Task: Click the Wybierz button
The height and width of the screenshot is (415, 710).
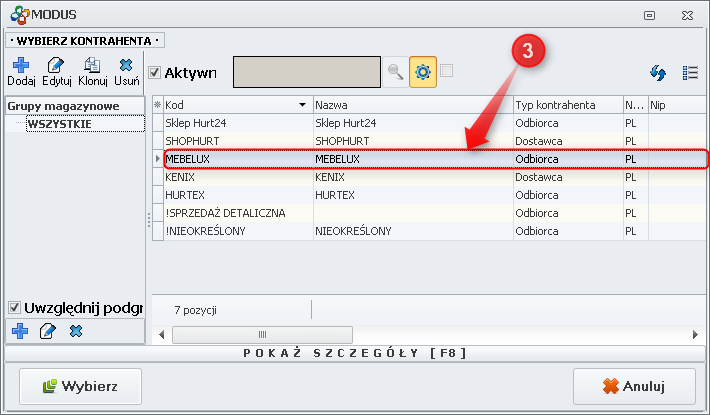Action: click(x=80, y=386)
